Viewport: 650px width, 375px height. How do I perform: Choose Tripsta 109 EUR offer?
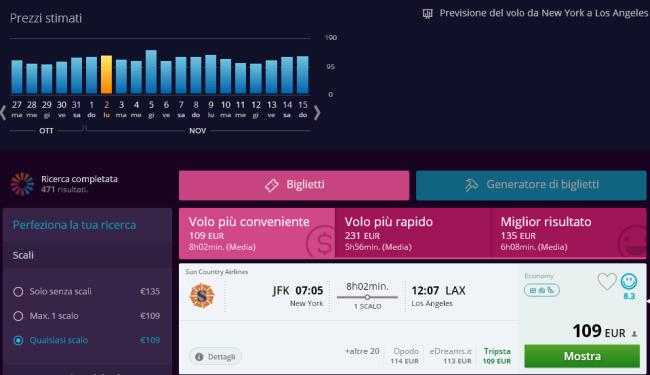[497, 356]
